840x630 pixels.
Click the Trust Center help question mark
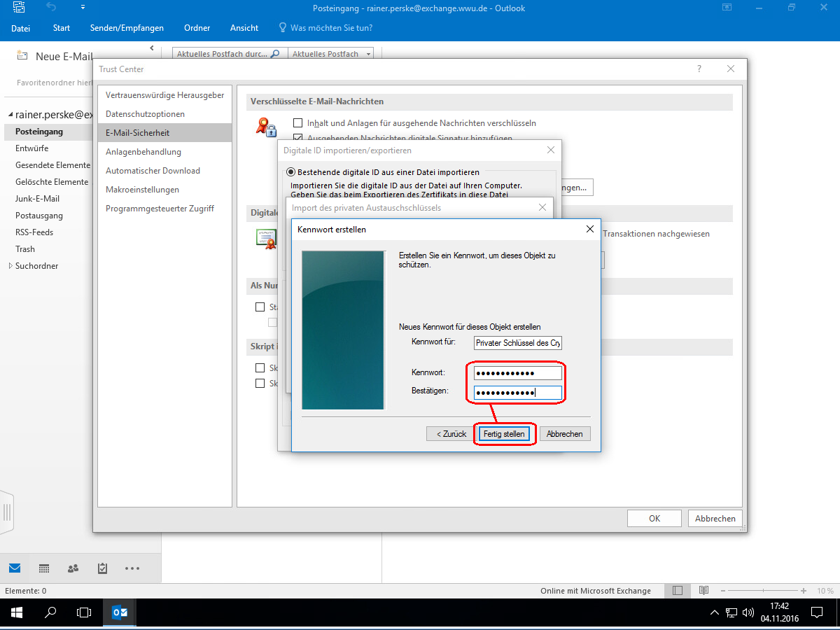coord(699,69)
